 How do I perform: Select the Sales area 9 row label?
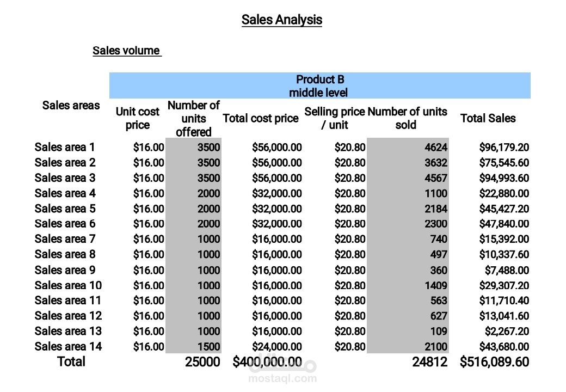pos(65,270)
